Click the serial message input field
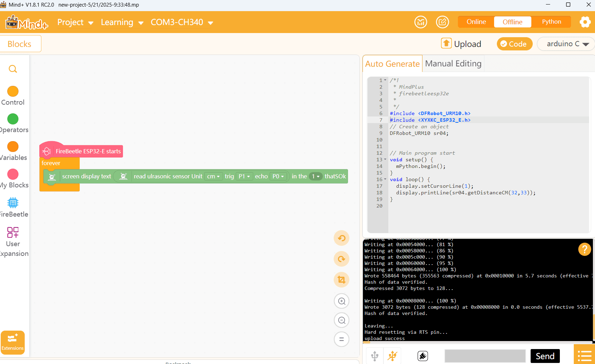Viewport: 595px width, 364px height. click(x=485, y=356)
